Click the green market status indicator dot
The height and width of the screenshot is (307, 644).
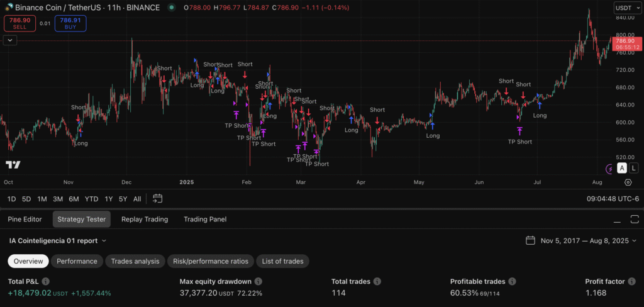click(172, 8)
